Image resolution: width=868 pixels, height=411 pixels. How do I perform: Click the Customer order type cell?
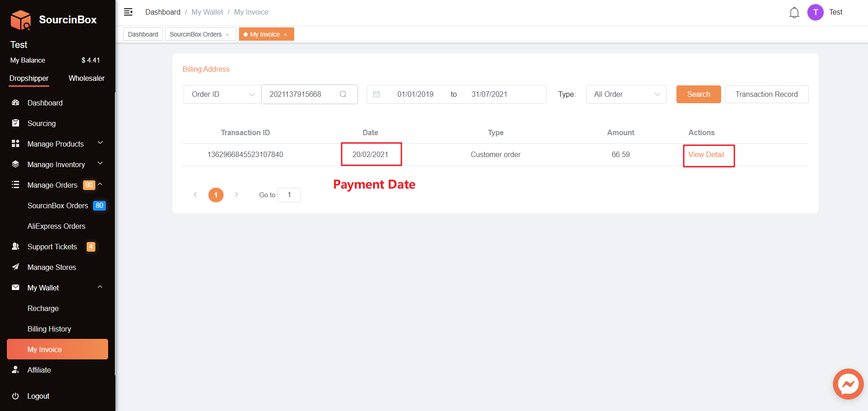click(x=495, y=154)
